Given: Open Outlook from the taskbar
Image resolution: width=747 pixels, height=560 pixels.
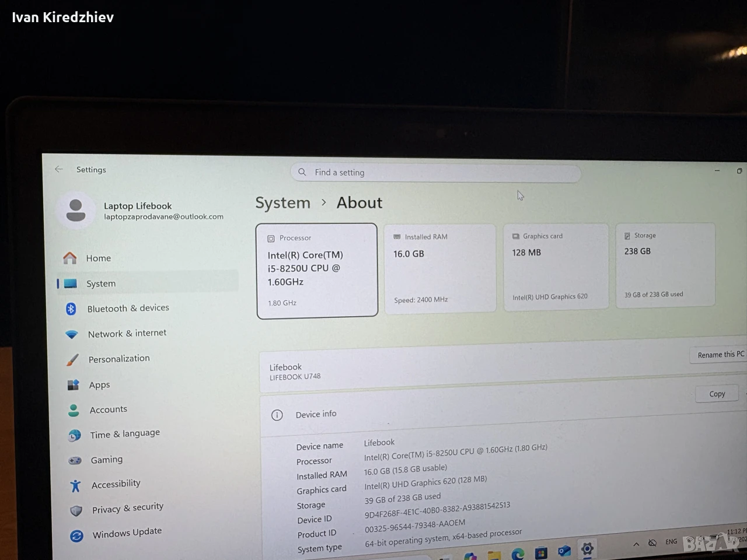Looking at the screenshot, I should (564, 551).
